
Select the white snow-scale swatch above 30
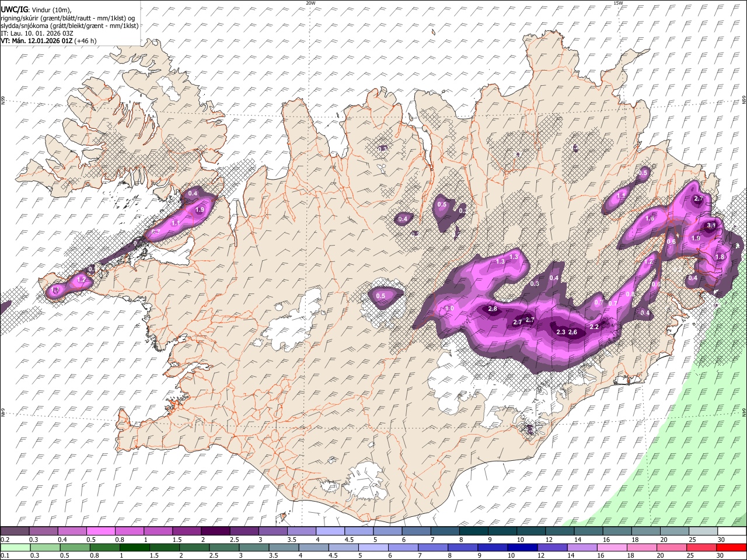tap(732, 531)
